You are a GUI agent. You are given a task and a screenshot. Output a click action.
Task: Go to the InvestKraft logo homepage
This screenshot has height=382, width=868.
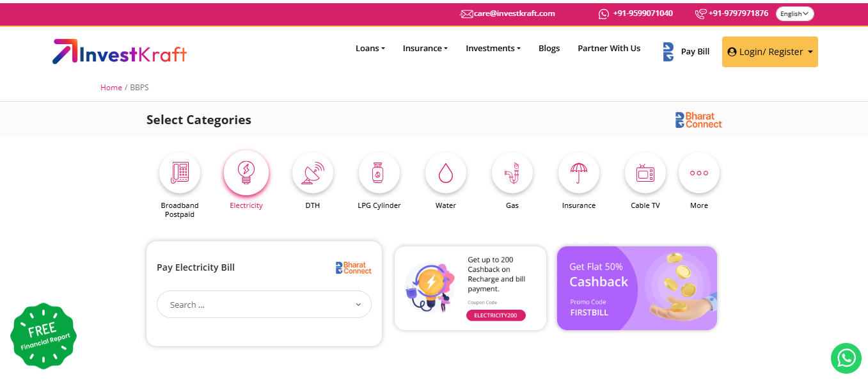pos(120,52)
